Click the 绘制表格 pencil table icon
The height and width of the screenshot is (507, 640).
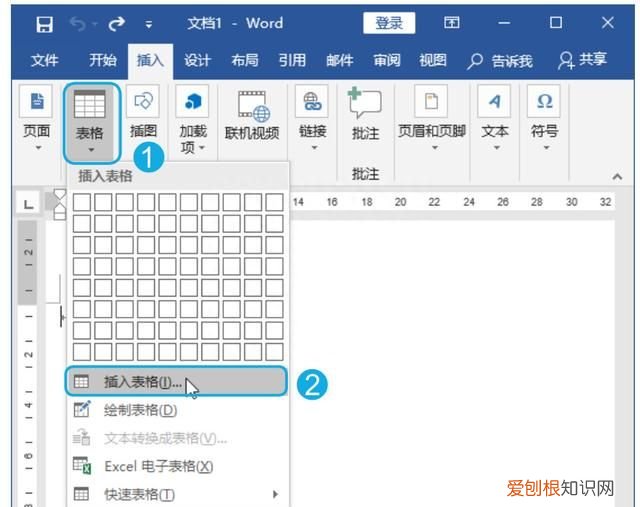pos(82,409)
